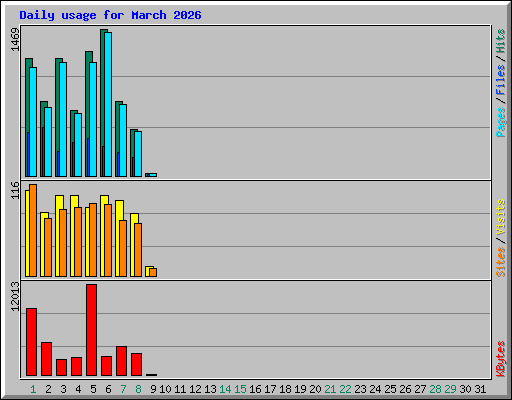512x400 pixels.
Task: Click the day 2 axis label
Action: click(48, 389)
